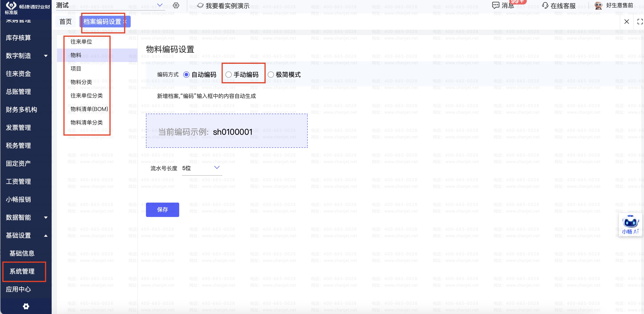Click the user avatar icon

(598, 5)
